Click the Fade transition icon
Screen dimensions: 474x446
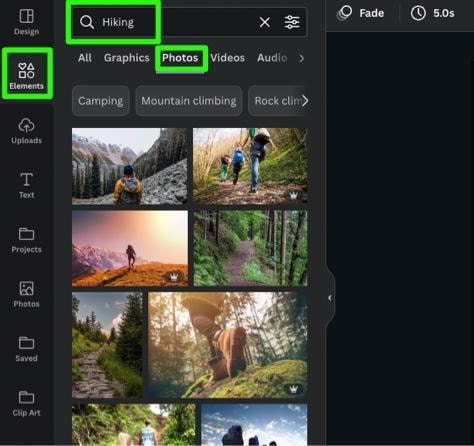345,13
